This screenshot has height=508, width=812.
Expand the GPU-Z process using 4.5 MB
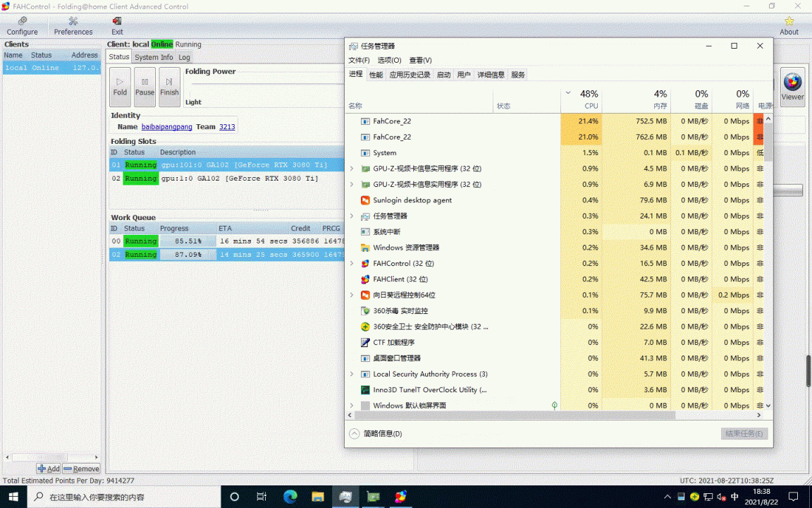tap(352, 169)
